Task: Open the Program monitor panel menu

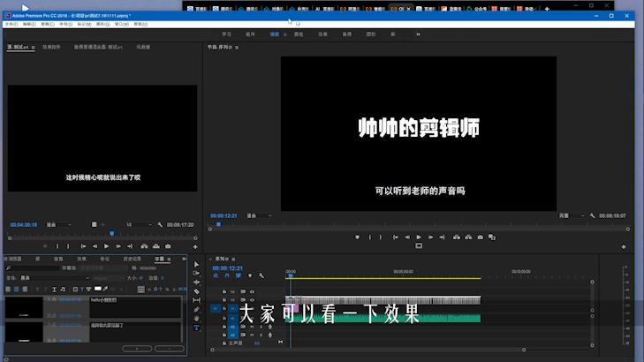Action: pyautogui.click(x=237, y=48)
